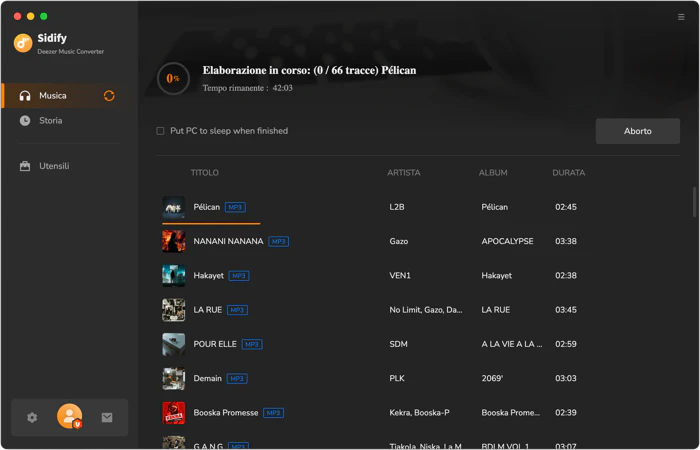The image size is (700, 450).
Task: Click the Demain album thumbnail
Action: coord(173,379)
